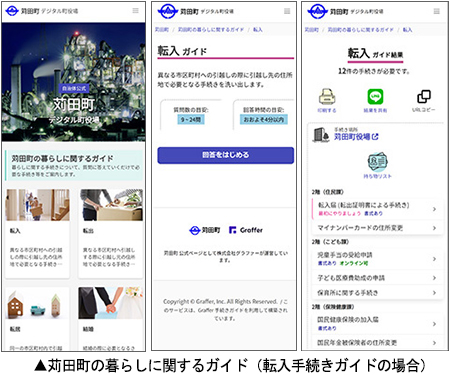Image resolution: width=450 pixels, height=375 pixels.
Task: Click 苅田町 breadcrumb in right screen
Action: pos(311,30)
